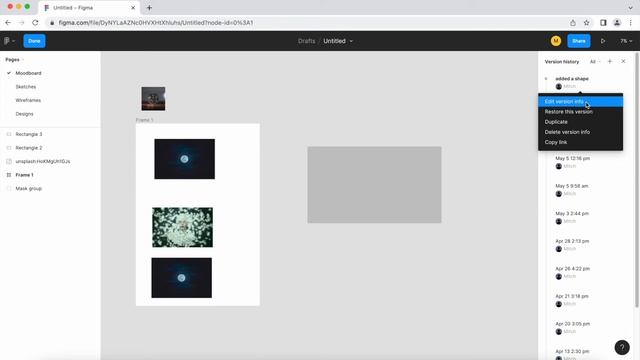Screen dimensions: 640x360
Task: Click the browser share page icon
Action: tap(573, 23)
